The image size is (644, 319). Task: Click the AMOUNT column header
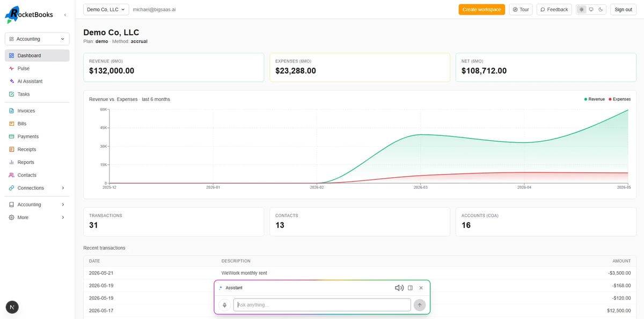[621, 261]
